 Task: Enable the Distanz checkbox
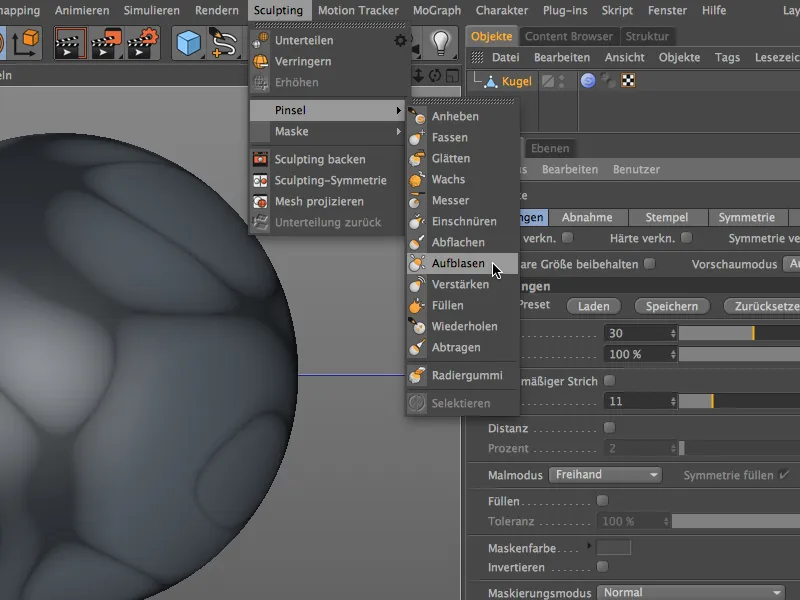(609, 428)
